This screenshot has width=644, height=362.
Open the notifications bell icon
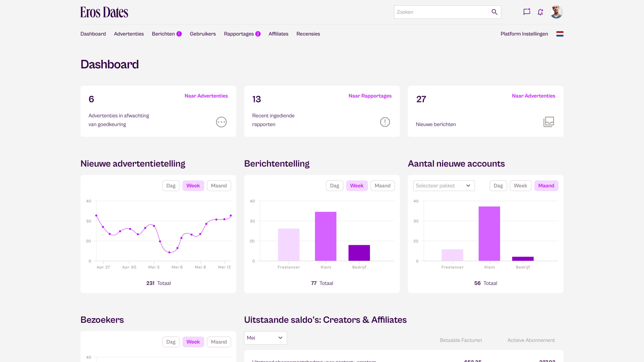pyautogui.click(x=540, y=12)
